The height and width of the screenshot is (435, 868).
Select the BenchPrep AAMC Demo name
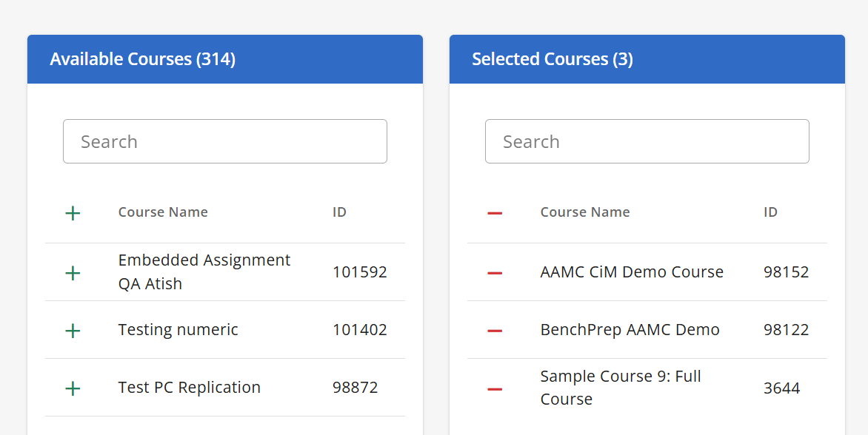tap(630, 330)
